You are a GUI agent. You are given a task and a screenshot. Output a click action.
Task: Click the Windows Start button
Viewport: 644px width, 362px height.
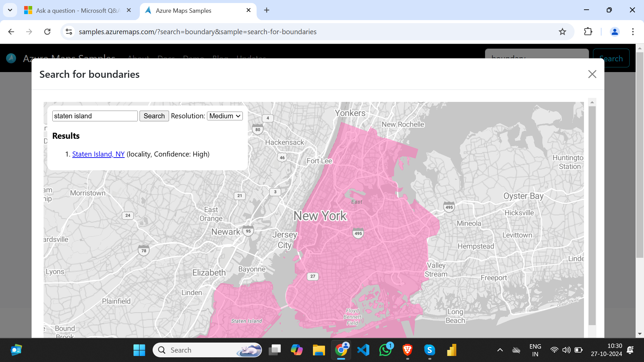[139, 350]
